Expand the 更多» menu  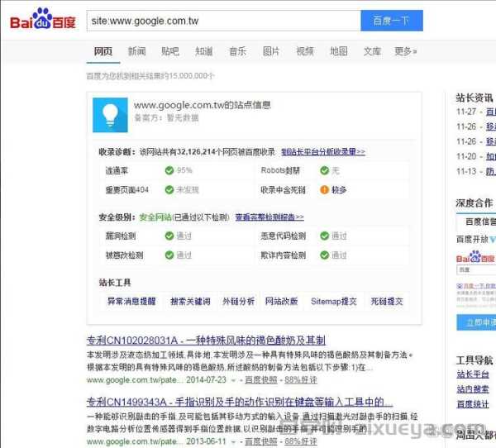(x=405, y=51)
